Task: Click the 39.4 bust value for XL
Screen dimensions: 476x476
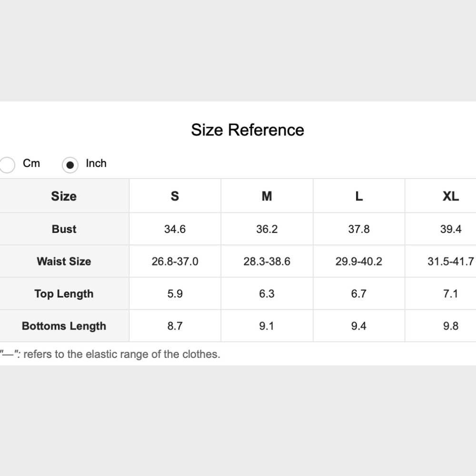Action: point(450,229)
